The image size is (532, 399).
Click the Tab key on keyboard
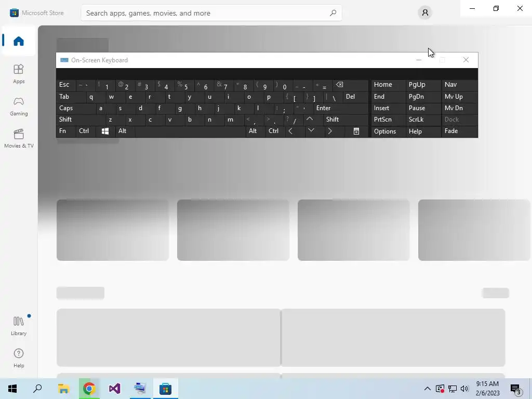71,97
